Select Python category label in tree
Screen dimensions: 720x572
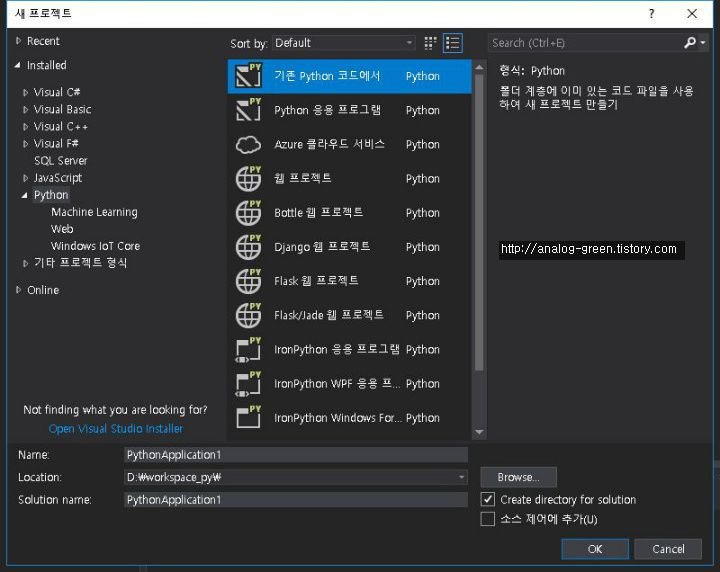pos(51,195)
